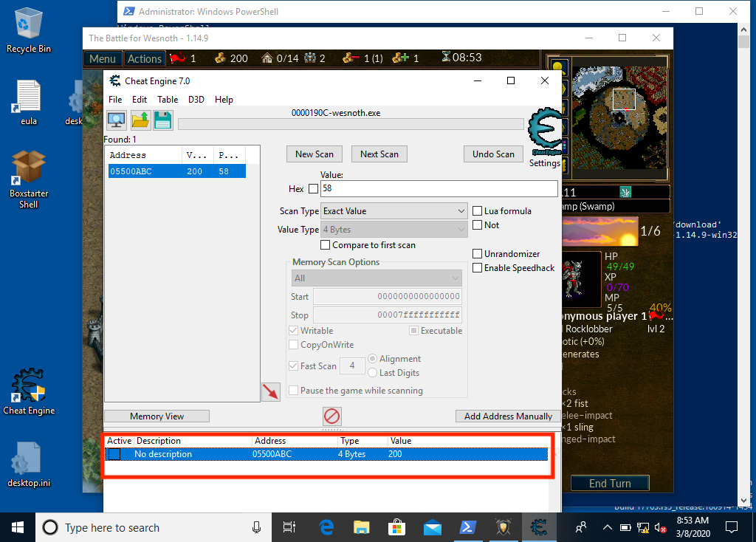Open the muted volume tray icon
Viewport: 756px width, 542px height.
coord(661,528)
